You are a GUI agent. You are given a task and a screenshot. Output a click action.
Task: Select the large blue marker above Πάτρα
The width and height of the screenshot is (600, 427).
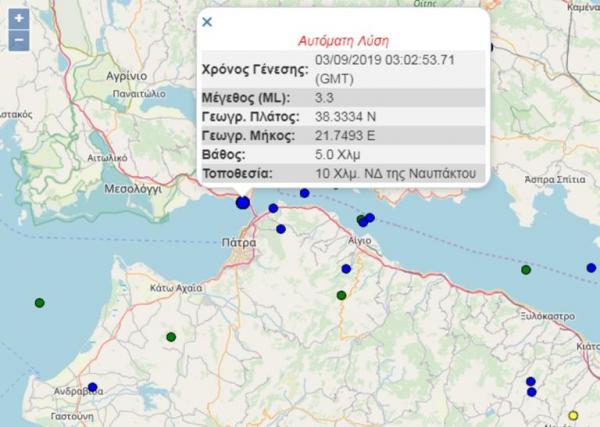tap(242, 202)
